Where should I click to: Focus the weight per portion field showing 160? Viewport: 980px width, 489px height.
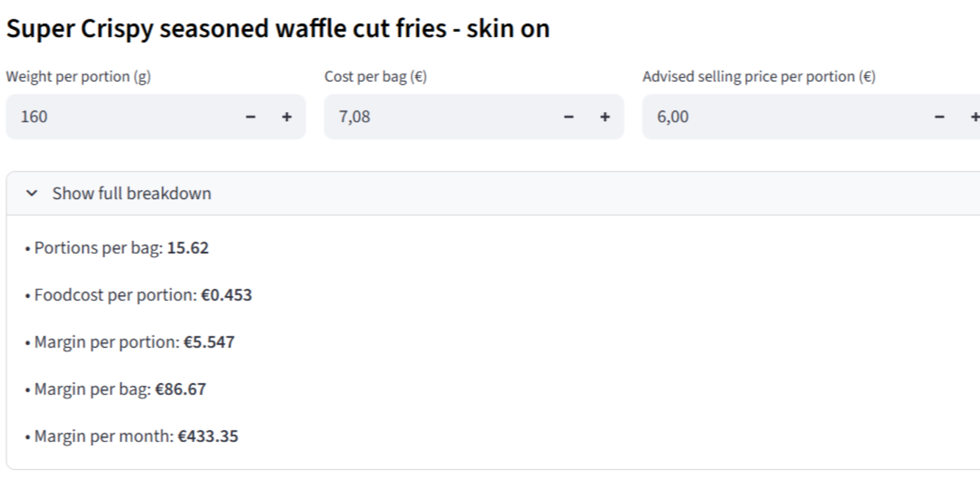119,117
